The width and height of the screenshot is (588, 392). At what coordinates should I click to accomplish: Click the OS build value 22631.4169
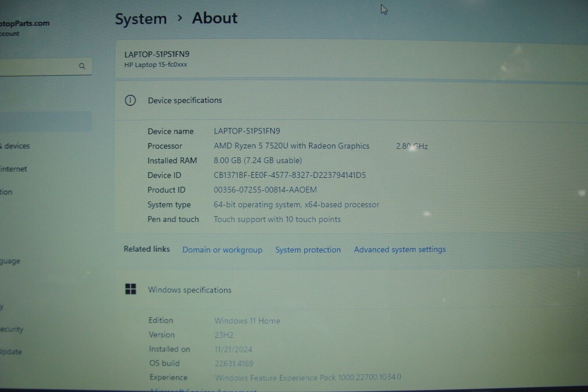tap(234, 364)
